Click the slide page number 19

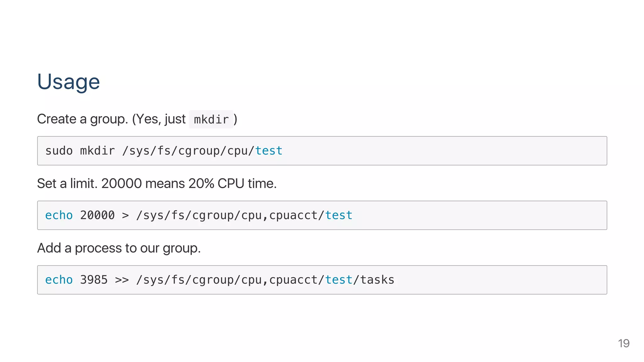(624, 343)
